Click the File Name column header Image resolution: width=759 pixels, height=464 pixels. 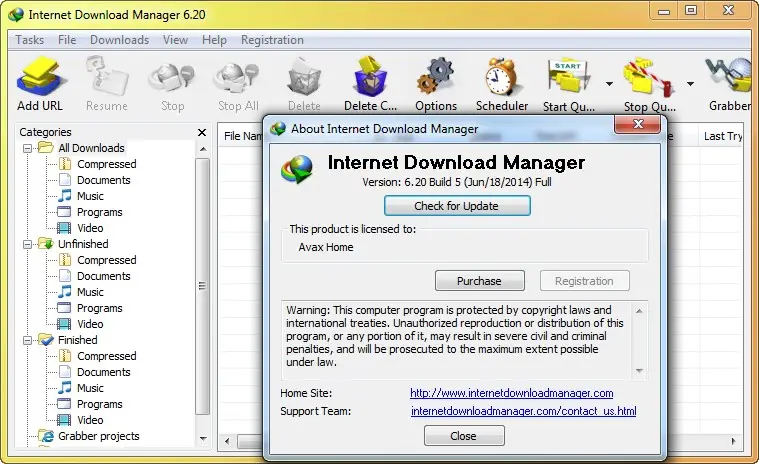coord(242,136)
